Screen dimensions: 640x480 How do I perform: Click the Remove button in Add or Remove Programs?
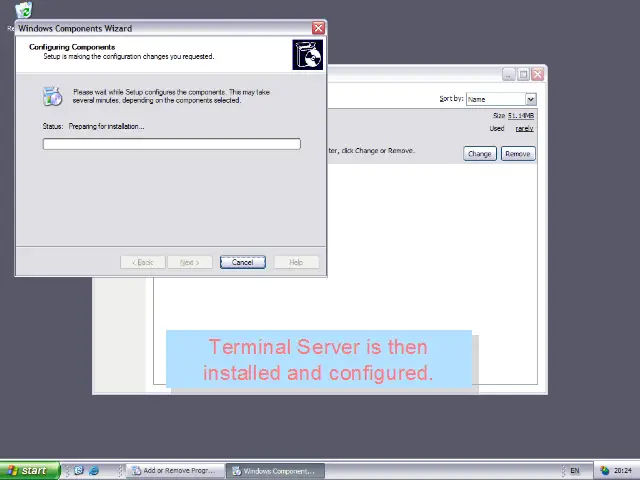518,154
